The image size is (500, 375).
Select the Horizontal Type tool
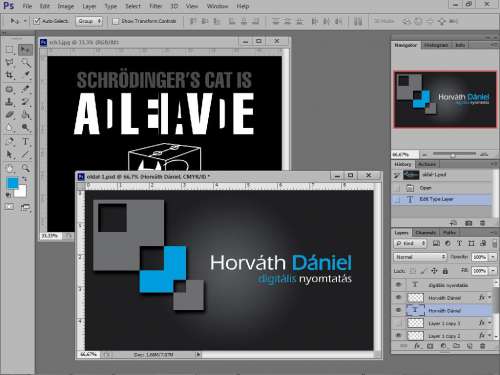[25, 141]
